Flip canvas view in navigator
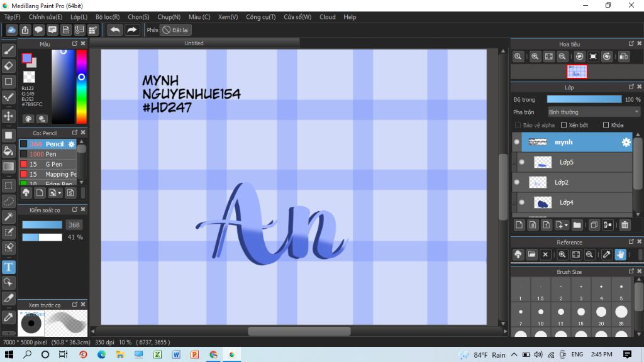 pos(624,57)
